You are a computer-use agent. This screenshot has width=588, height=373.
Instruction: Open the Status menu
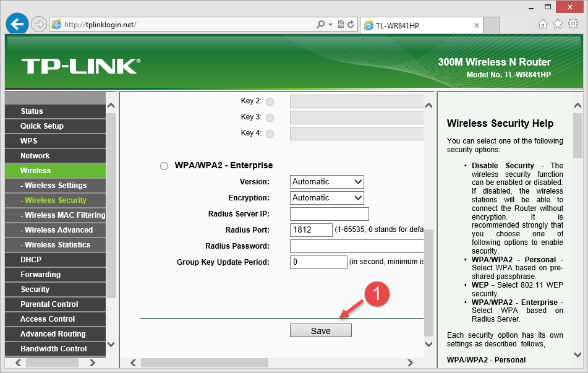pyautogui.click(x=56, y=111)
